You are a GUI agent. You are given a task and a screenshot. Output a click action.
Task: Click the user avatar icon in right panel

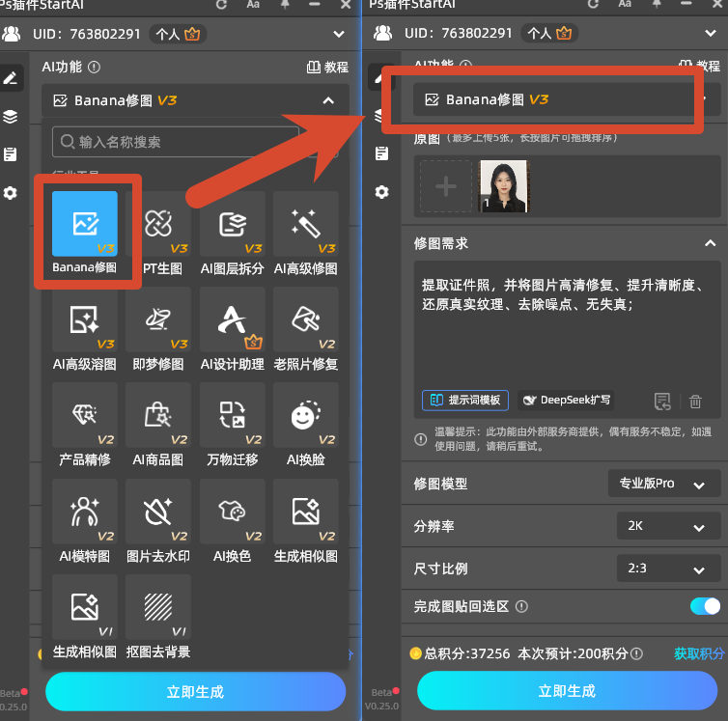[x=383, y=33]
